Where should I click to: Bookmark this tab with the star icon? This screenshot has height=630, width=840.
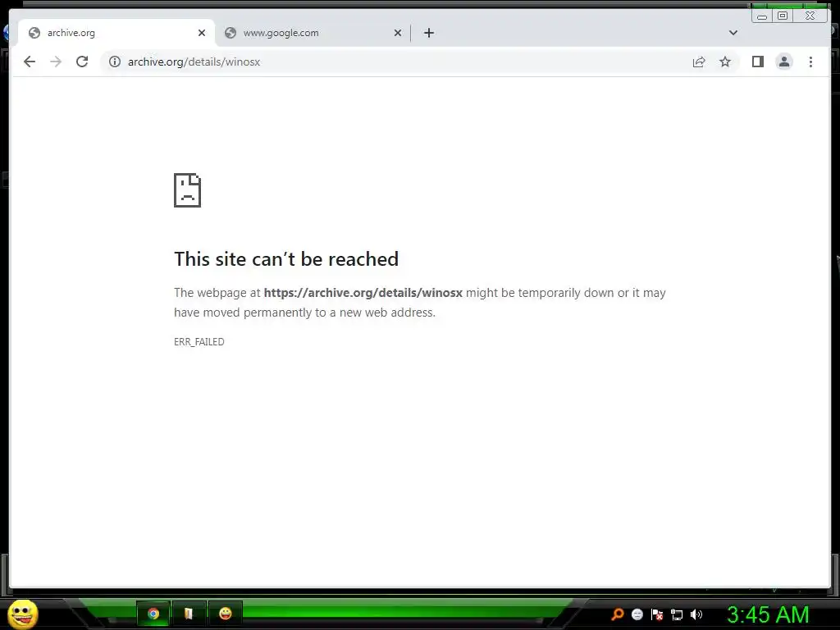[725, 62]
